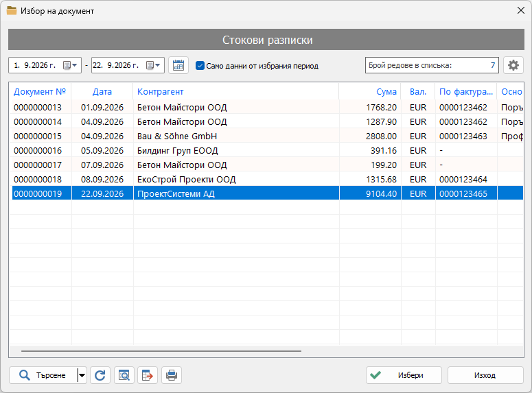The width and height of the screenshot is (532, 393).
Task: Sort by 'Вал.' column header
Action: pos(418,91)
